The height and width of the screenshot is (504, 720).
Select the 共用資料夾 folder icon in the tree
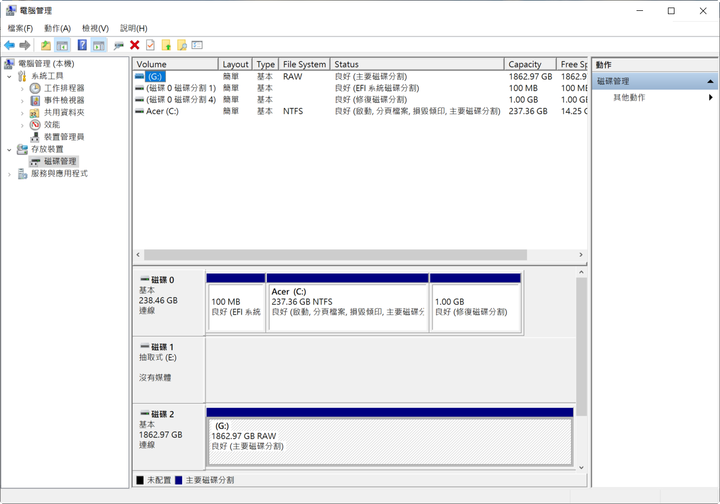point(35,112)
